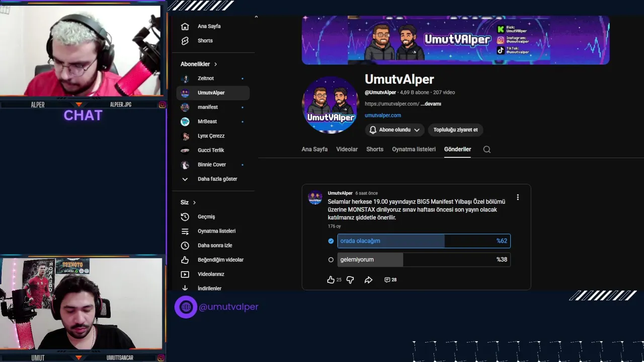Open the Shorts icon in sidebar
Viewport: 644px width, 362px height.
(185, 41)
